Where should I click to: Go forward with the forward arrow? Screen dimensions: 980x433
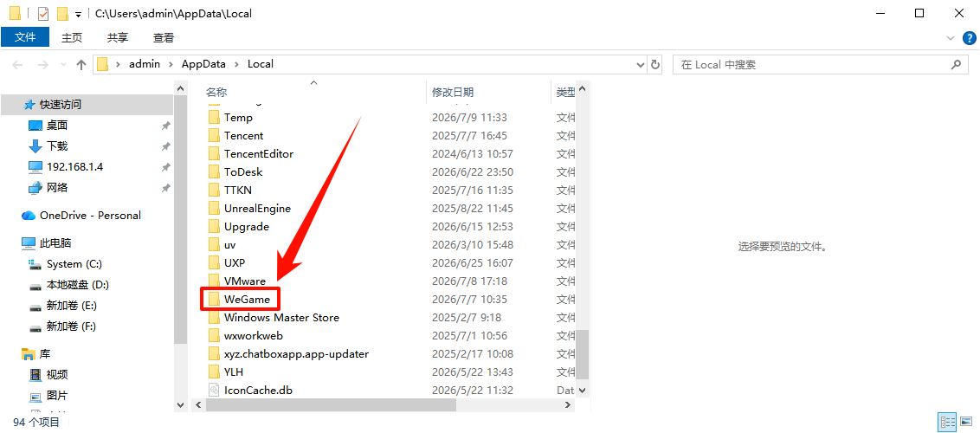[x=42, y=64]
